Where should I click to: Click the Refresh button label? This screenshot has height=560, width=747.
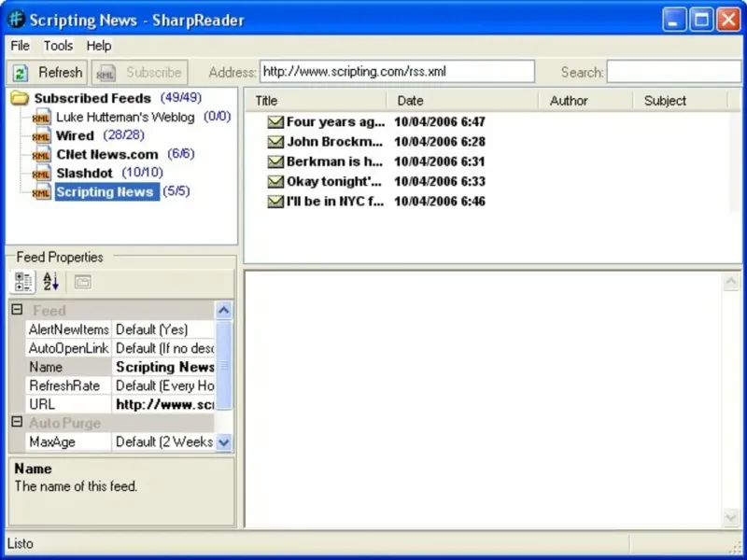click(x=61, y=73)
